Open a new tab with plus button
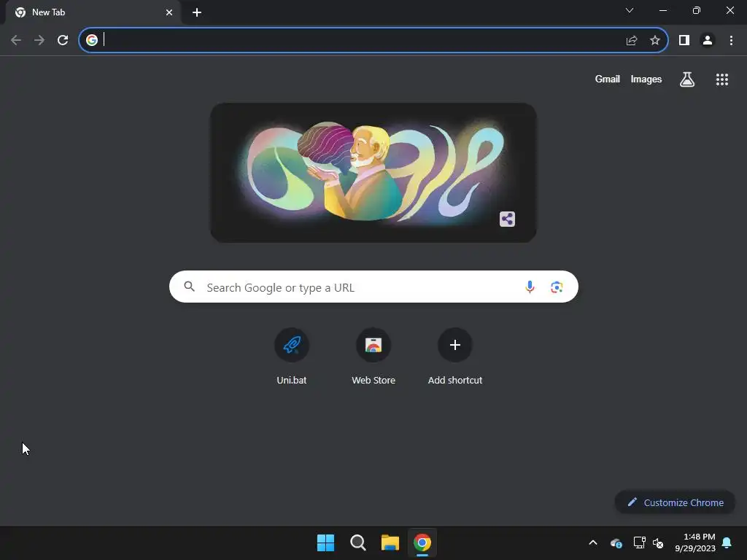The width and height of the screenshot is (747, 560). 197,12
